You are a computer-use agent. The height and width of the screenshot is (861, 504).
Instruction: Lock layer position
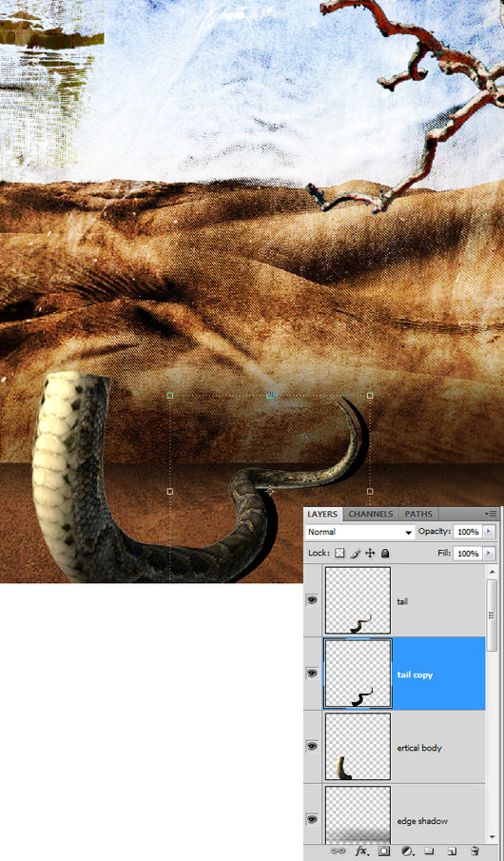point(370,553)
